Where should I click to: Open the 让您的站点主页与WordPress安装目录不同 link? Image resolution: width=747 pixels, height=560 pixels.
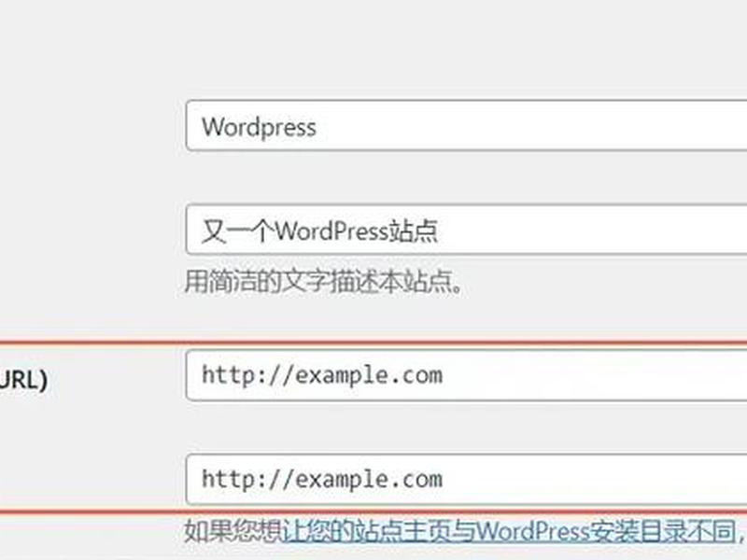[509, 531]
